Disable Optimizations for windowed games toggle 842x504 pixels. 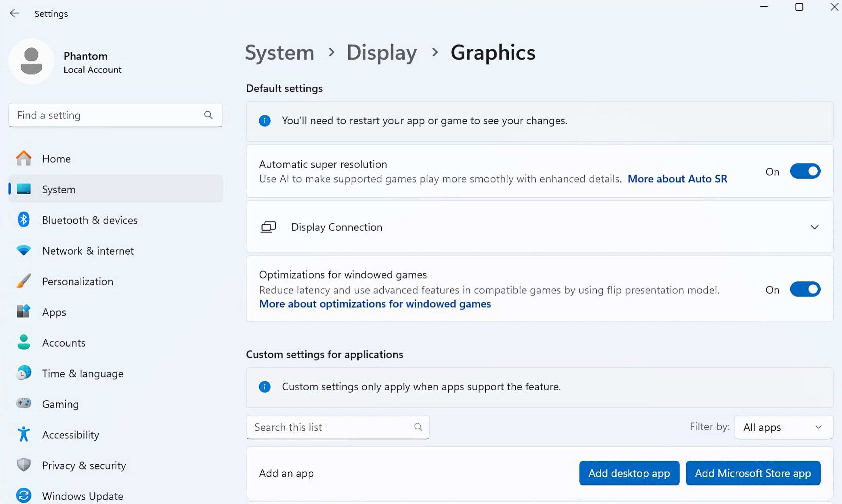[x=805, y=289]
